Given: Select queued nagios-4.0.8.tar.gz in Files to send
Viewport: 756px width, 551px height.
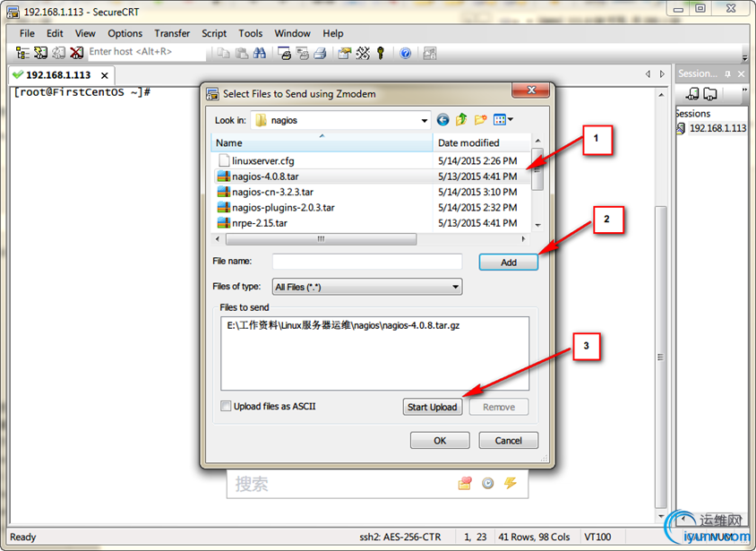Looking at the screenshot, I should click(343, 325).
